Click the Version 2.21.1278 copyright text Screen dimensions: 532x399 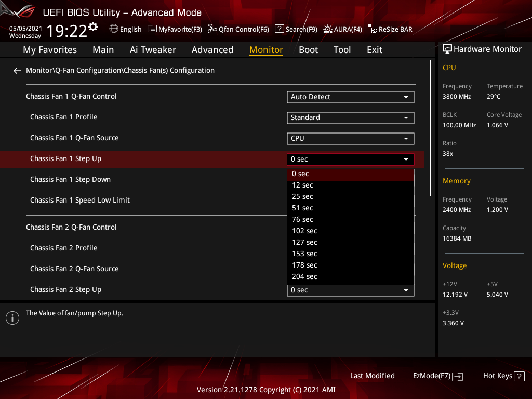coord(266,390)
